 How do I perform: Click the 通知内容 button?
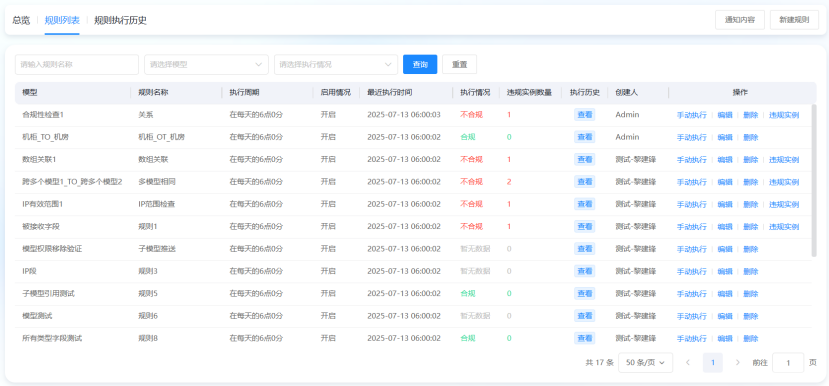click(740, 20)
